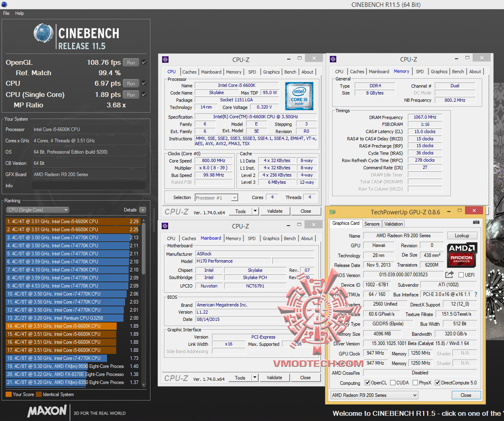The height and width of the screenshot is (421, 504).
Task: Click Close button in GPU-Z
Action: [466, 395]
